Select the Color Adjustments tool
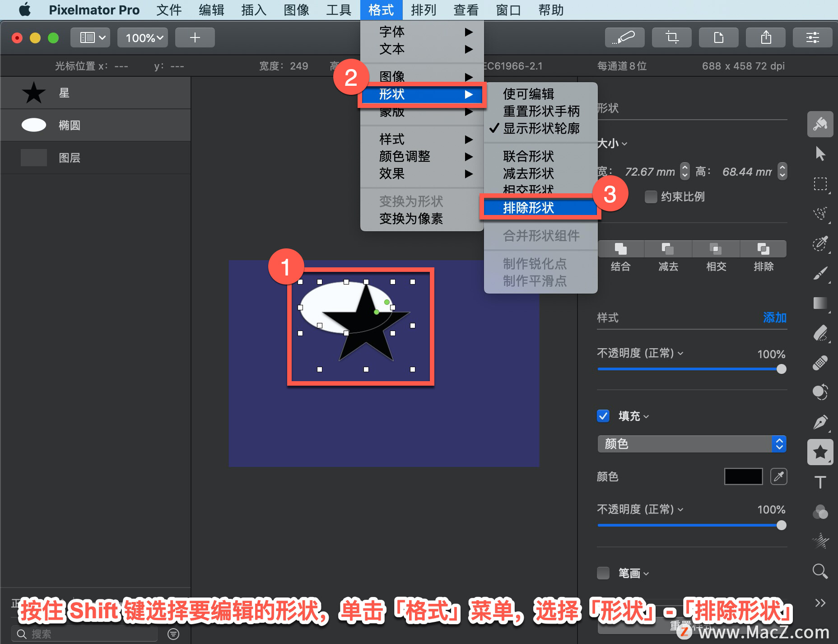The width and height of the screenshot is (838, 644). [820, 512]
